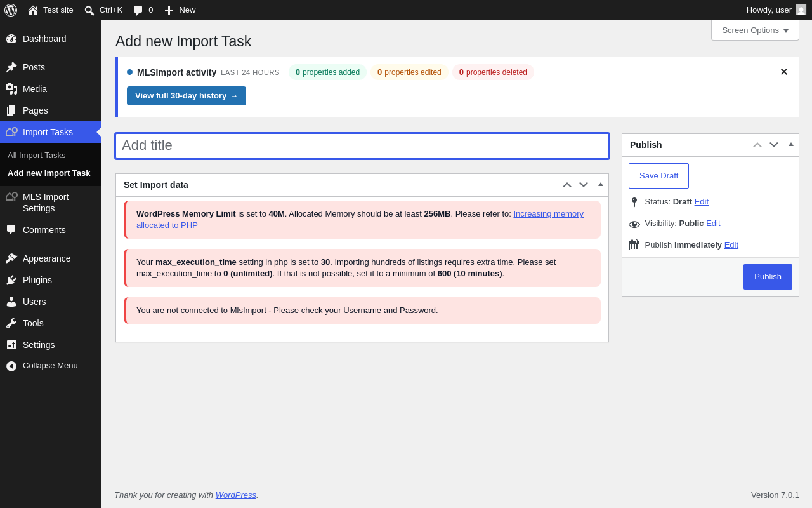
Task: Click the blue Publish button
Action: [x=768, y=277]
